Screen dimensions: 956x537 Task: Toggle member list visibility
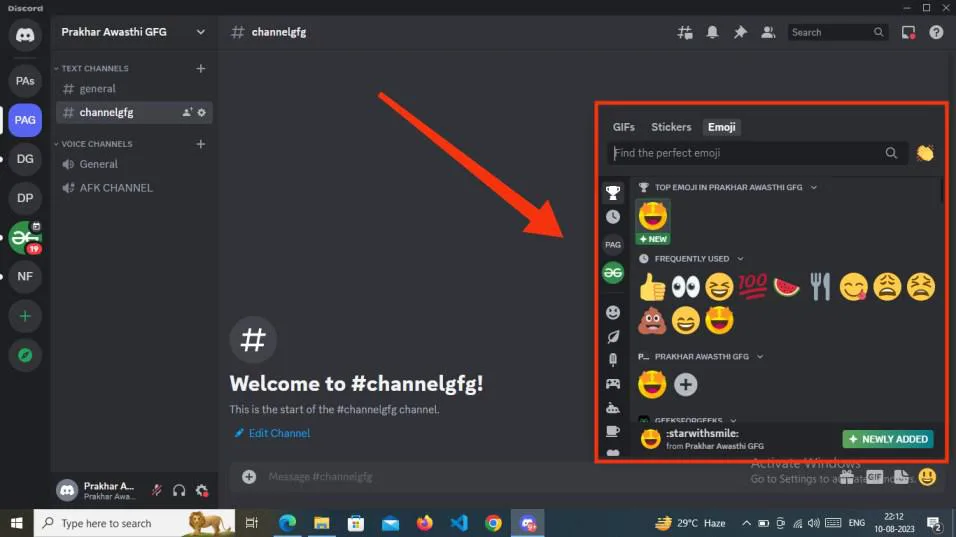point(768,32)
